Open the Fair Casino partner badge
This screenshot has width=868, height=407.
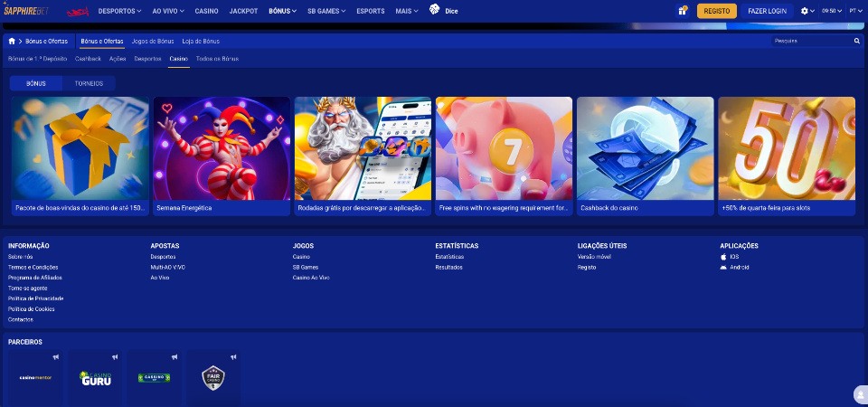[213, 378]
